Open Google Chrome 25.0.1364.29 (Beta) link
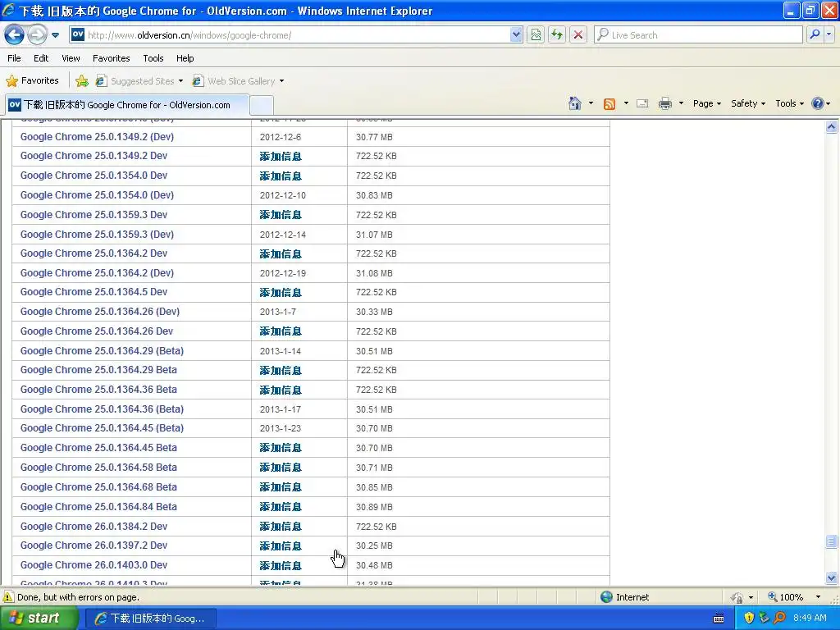 [102, 351]
